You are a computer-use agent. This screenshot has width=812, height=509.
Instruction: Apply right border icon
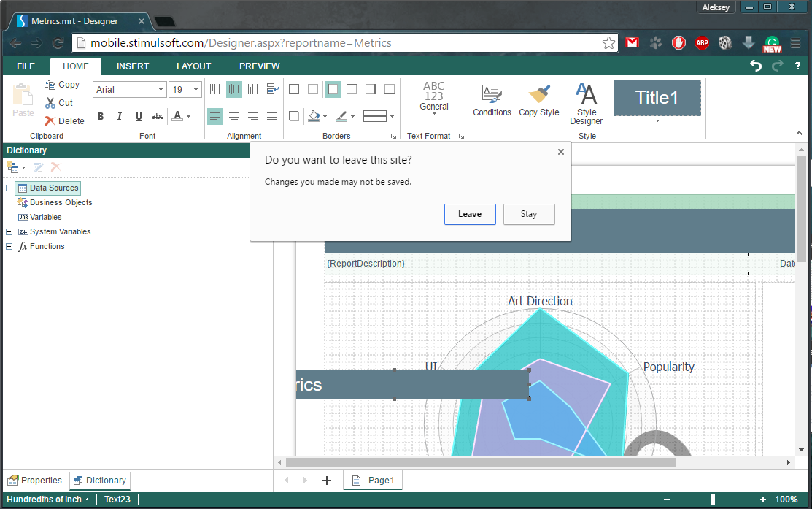pos(371,90)
